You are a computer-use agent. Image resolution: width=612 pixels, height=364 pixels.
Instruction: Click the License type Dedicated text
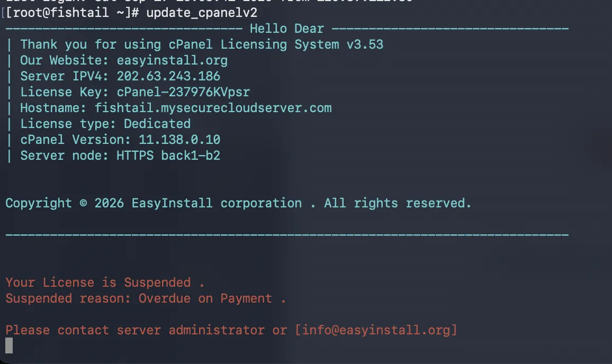click(105, 124)
